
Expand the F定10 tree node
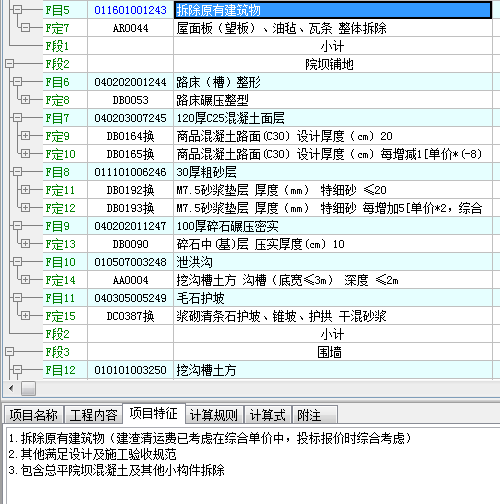[x=25, y=154]
